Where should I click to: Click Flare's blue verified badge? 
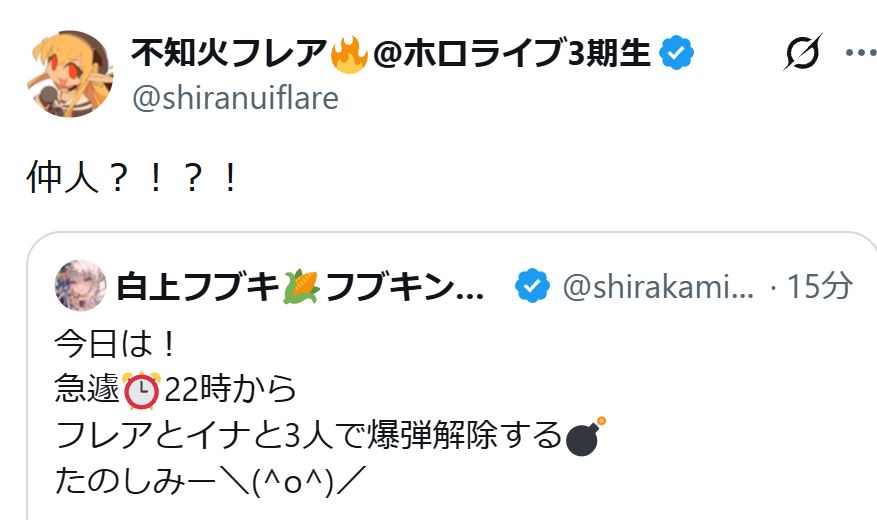click(x=676, y=53)
